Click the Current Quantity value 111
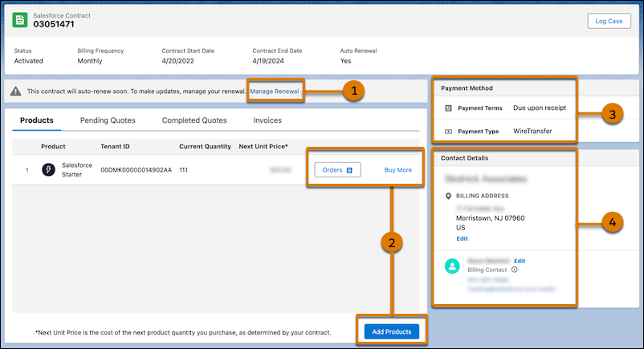Viewport: 644px width, 349px height. 183,170
